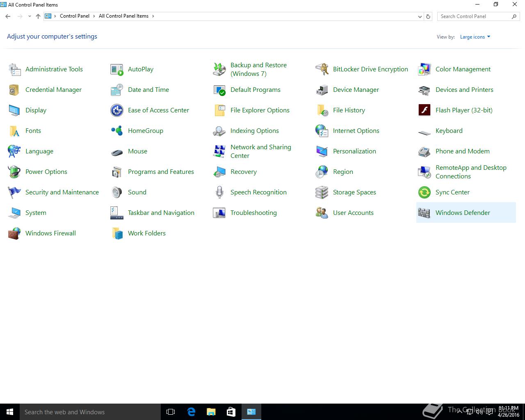Select Control Panel in the breadcrumb path
Image resolution: width=525 pixels, height=420 pixels.
coord(74,16)
